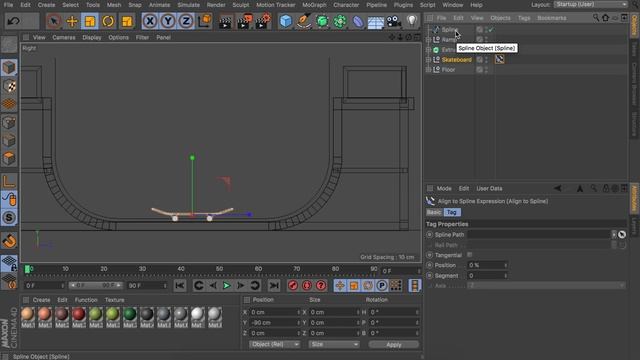Open the deformer object palette
This screenshot has height=360, width=640.
pos(358,21)
